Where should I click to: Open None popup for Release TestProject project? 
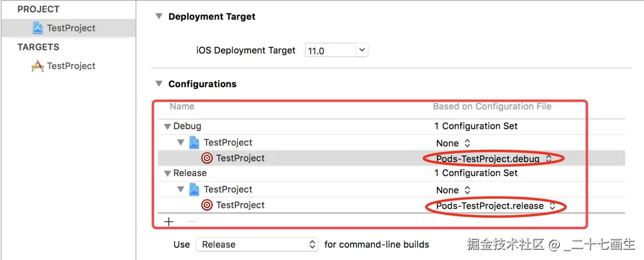453,190
